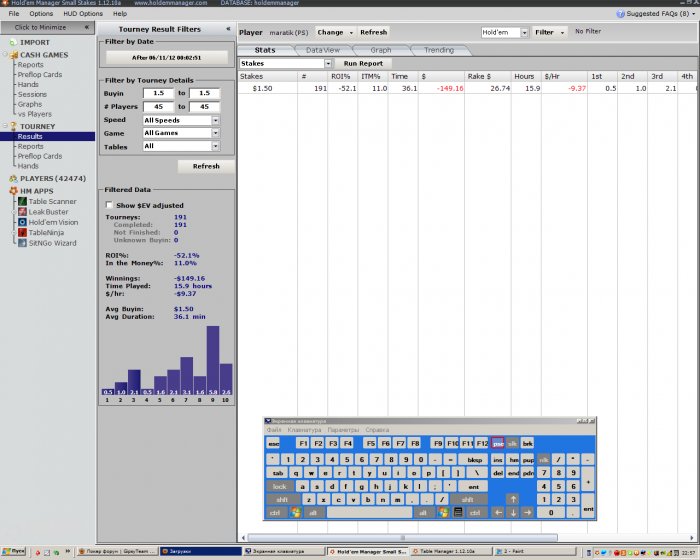Open the SitNGo Wizard icon
700x560 pixels.
click(x=22, y=242)
